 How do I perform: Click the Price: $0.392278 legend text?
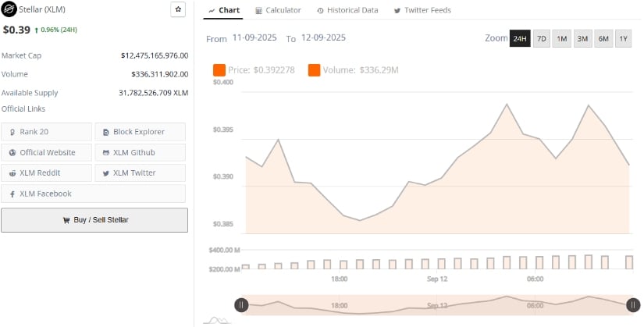click(x=262, y=69)
